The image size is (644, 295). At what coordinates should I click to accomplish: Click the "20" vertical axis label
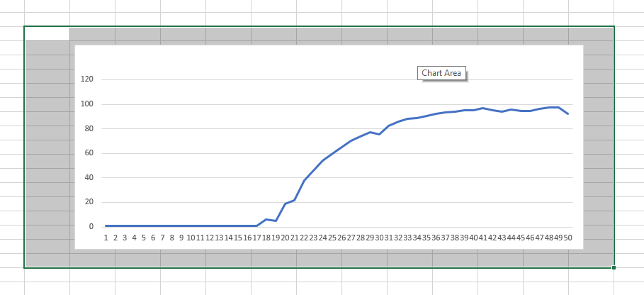point(89,202)
